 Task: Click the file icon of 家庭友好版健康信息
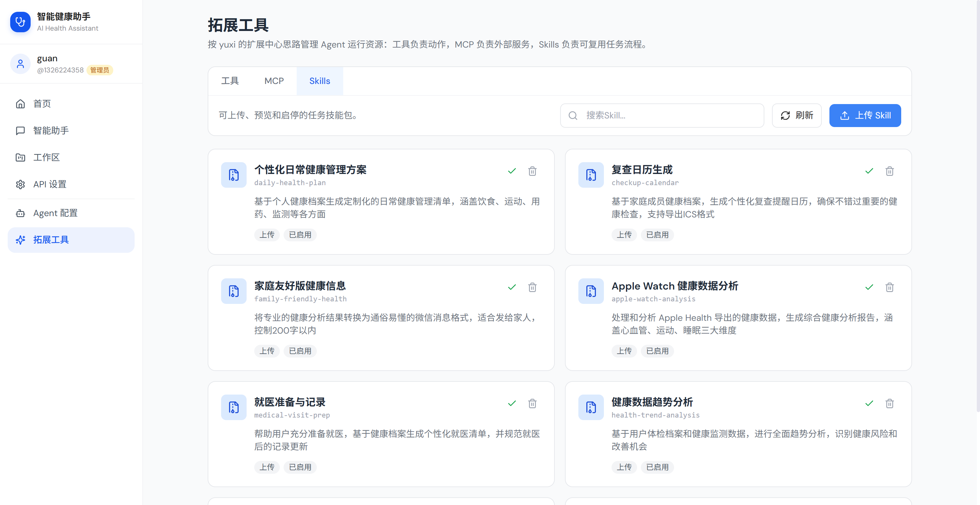(x=234, y=291)
